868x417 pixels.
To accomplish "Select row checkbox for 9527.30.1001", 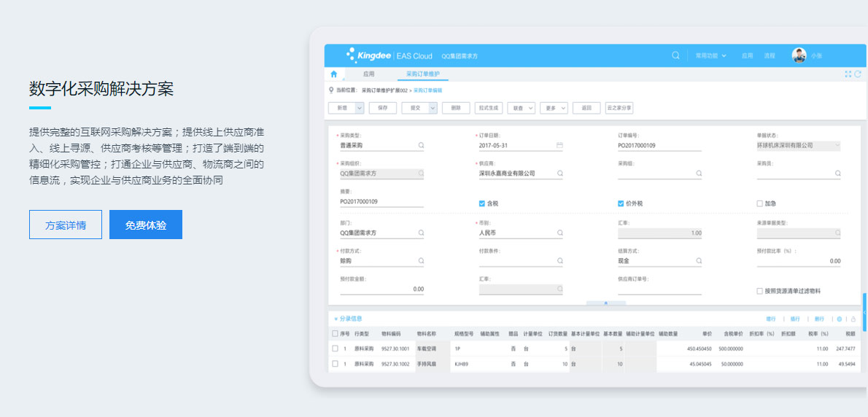I will tap(335, 348).
